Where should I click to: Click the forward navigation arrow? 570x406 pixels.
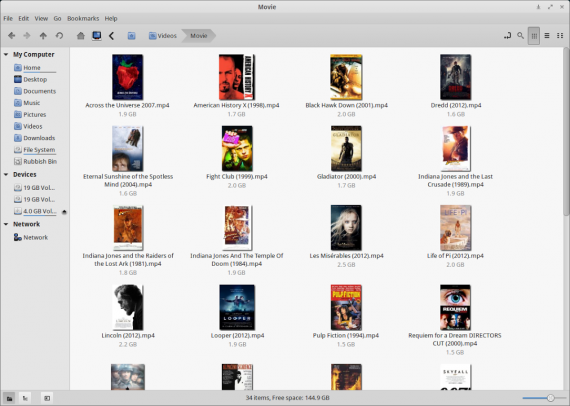27,36
